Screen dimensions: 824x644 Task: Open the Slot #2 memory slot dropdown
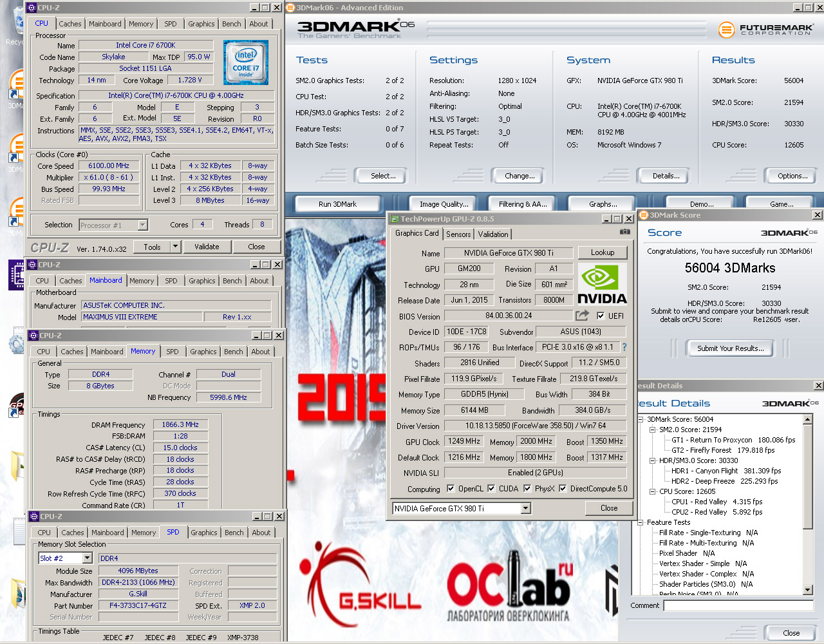pyautogui.click(x=88, y=558)
